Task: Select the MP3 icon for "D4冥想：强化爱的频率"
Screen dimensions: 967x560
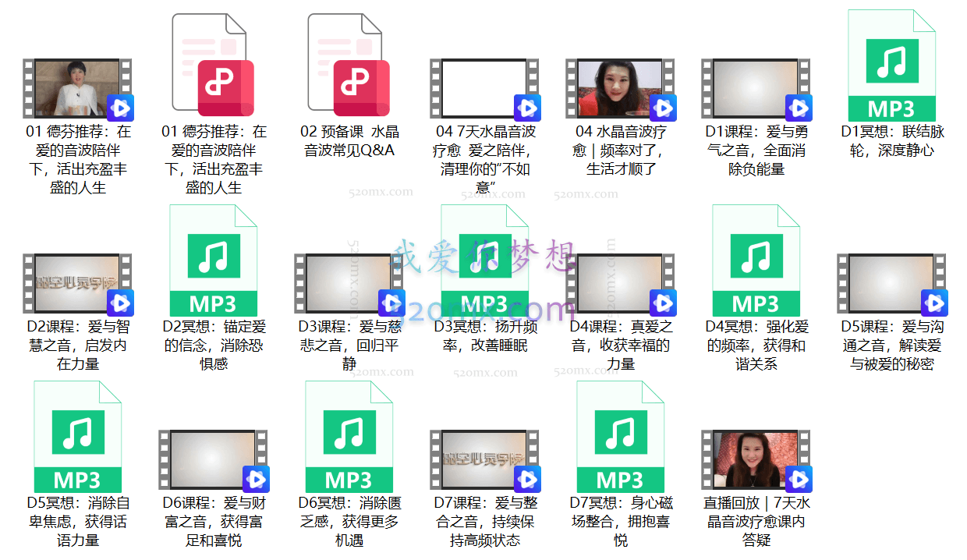Action: (x=756, y=258)
